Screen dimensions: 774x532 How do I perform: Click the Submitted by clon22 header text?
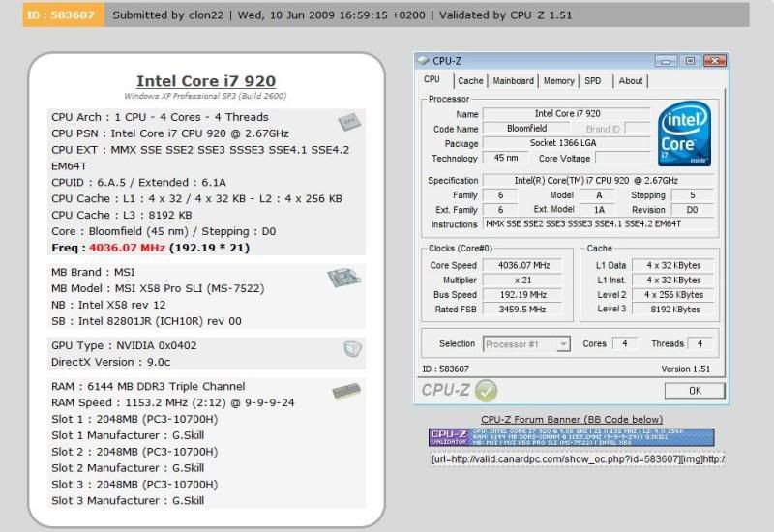pos(168,15)
